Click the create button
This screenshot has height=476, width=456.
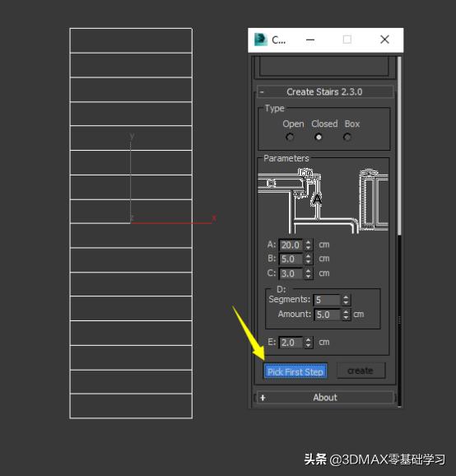[361, 371]
